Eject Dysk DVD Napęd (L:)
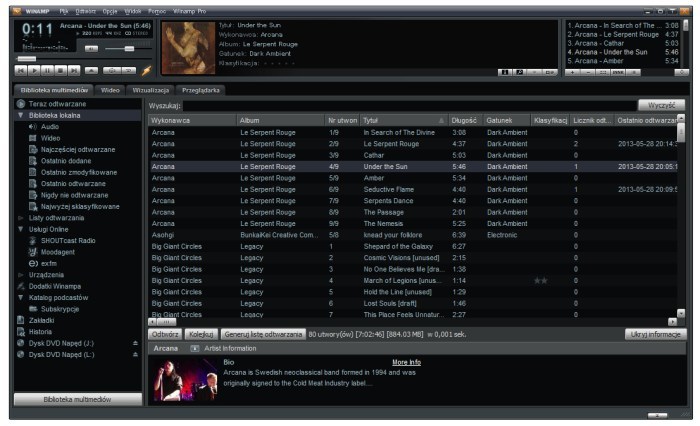Image resolution: width=700 pixels, height=426 pixels. click(x=135, y=355)
